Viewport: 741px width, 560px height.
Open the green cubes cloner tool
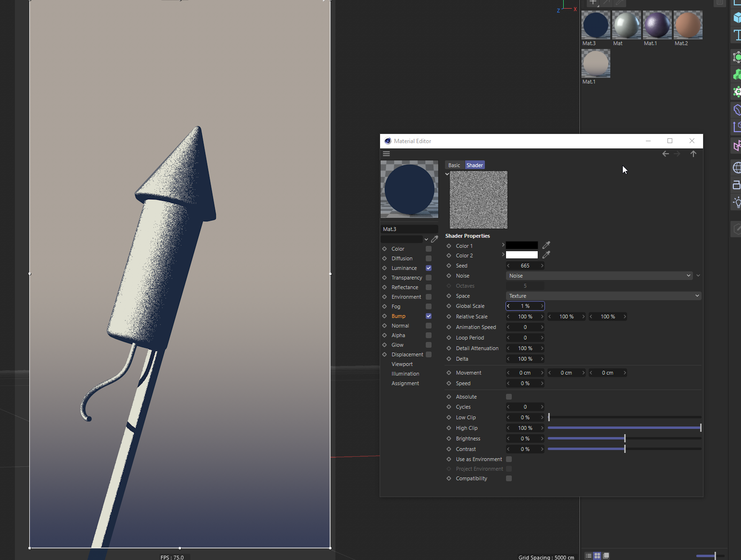point(737,74)
